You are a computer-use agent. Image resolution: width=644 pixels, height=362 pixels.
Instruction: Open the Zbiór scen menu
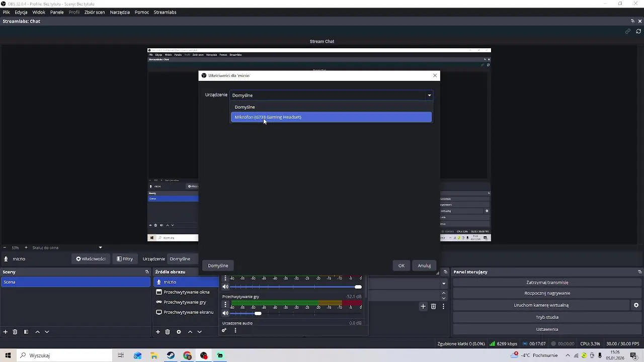point(95,12)
